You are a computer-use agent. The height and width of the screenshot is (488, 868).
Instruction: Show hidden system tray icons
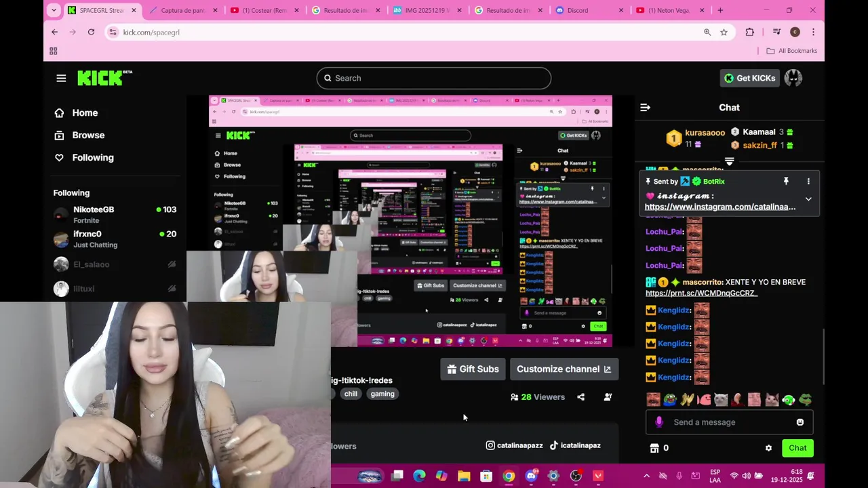pos(646,476)
